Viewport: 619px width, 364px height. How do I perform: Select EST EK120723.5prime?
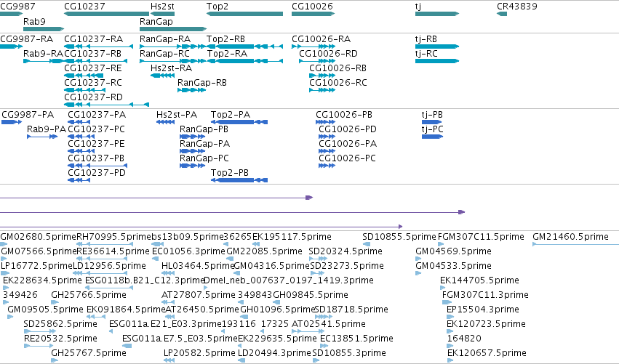click(x=450, y=331)
